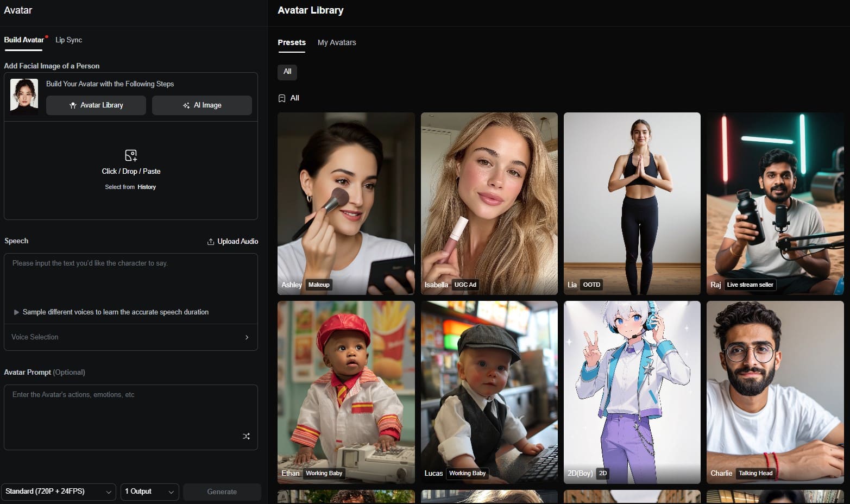Switch to the Lip Sync tab
850x504 pixels.
(x=68, y=40)
